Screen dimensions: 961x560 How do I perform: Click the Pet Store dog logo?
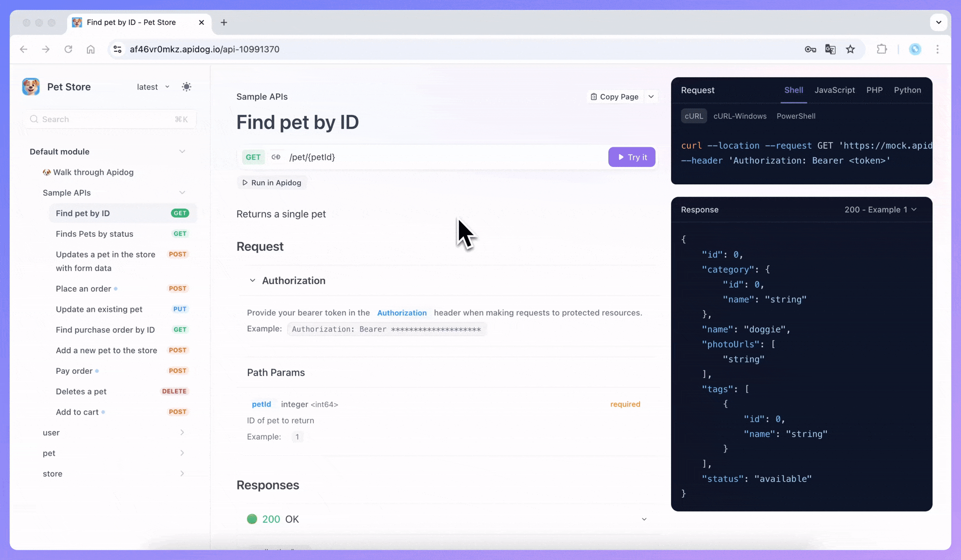(x=31, y=87)
